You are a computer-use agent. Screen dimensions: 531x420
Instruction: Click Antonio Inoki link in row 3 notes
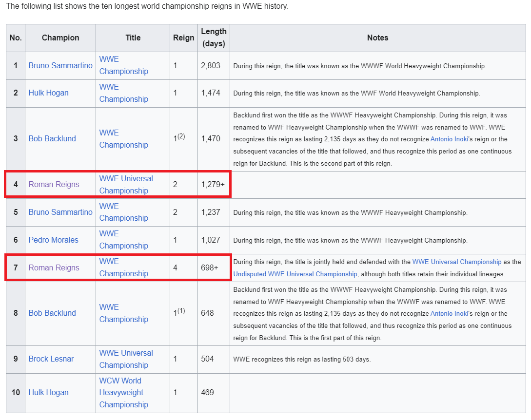point(449,139)
